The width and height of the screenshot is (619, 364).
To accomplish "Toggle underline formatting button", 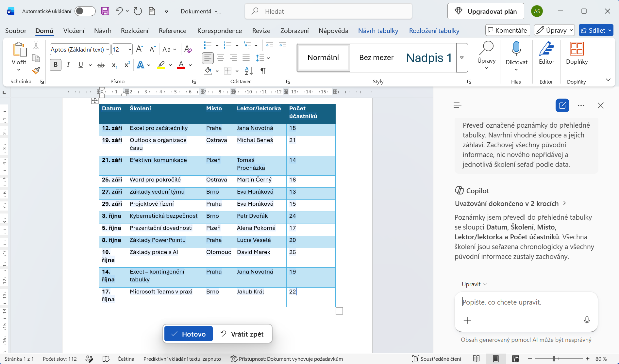I will coord(81,65).
